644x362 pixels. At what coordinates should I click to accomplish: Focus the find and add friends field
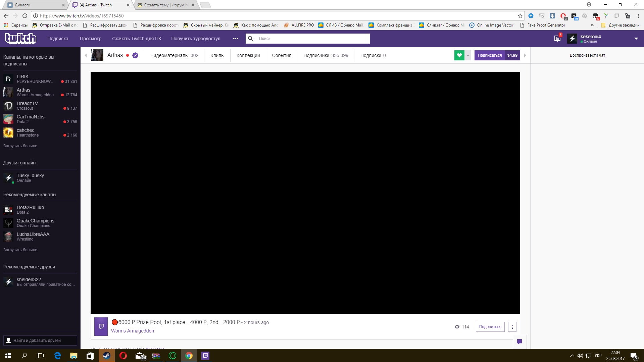pyautogui.click(x=40, y=340)
